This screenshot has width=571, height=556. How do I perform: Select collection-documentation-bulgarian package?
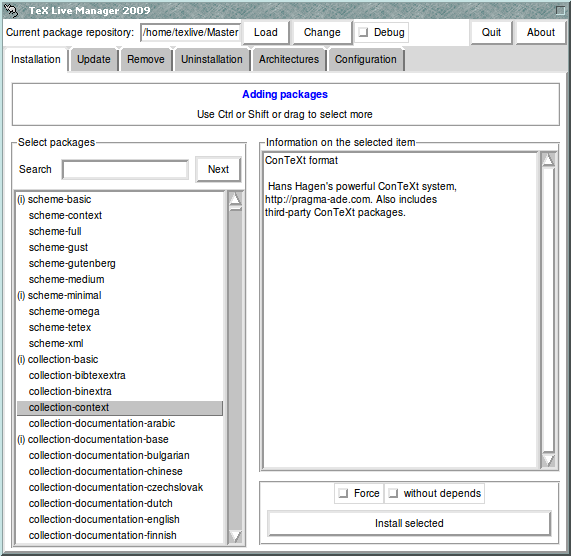(x=119, y=456)
